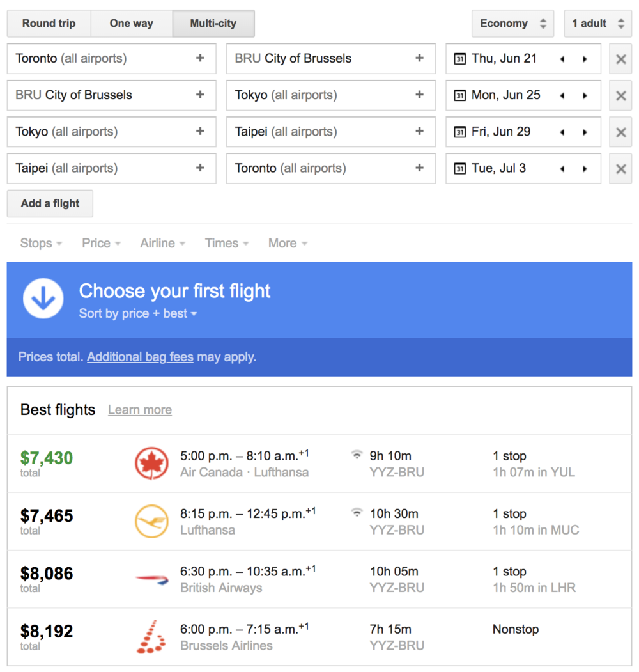Click the blue down-arrow circle icon
639x672 pixels.
[x=43, y=299]
